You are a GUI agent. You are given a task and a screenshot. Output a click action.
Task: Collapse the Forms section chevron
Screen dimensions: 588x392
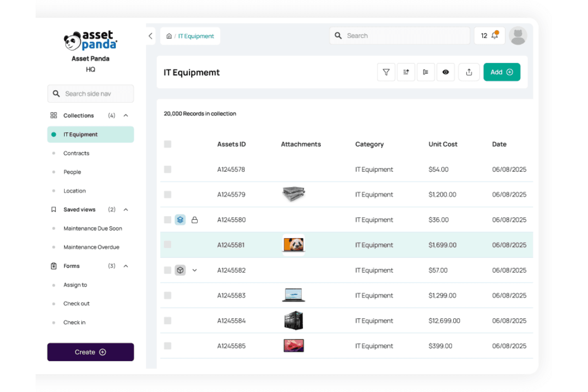click(x=126, y=266)
